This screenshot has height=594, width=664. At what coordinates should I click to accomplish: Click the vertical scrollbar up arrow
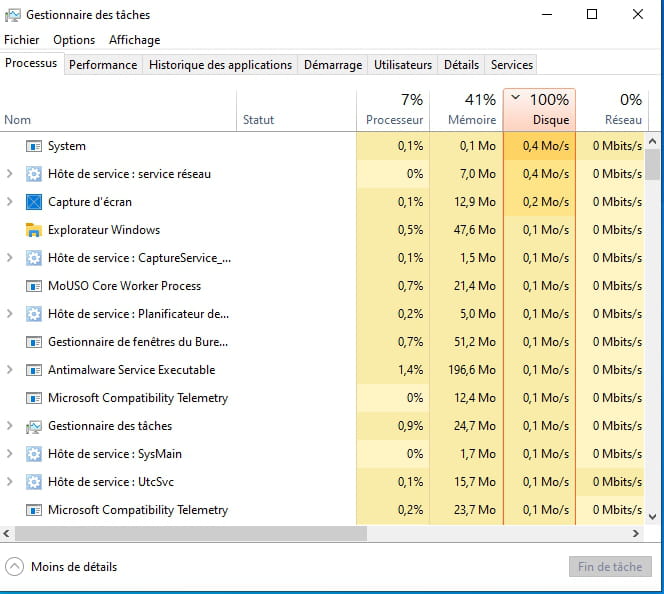pos(653,141)
